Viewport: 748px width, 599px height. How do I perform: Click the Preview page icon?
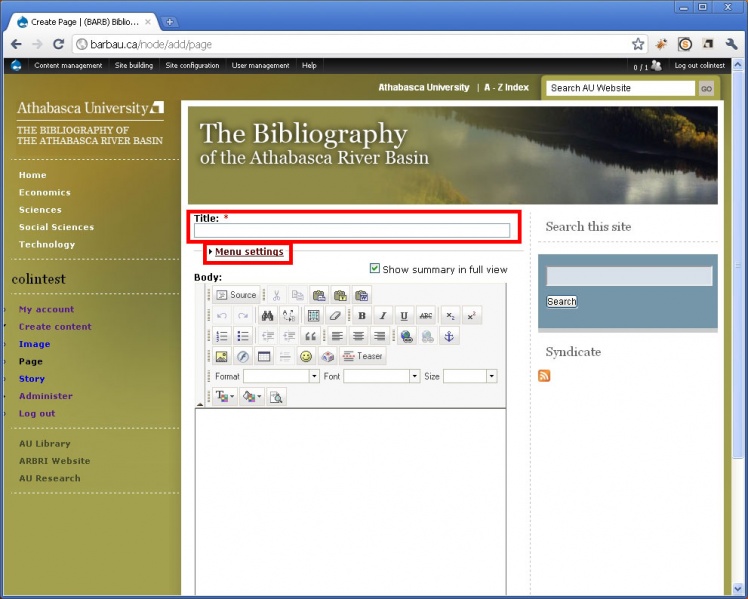click(276, 396)
